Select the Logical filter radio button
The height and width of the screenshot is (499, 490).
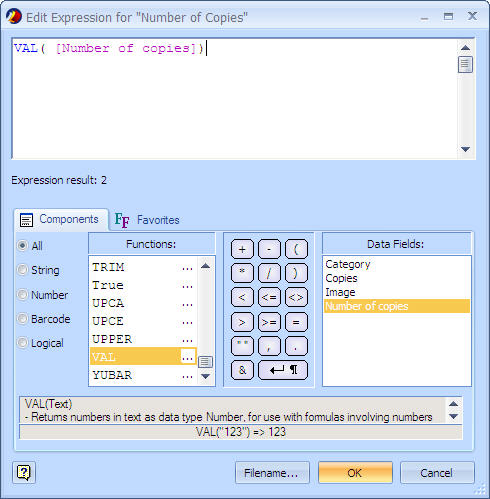22,343
